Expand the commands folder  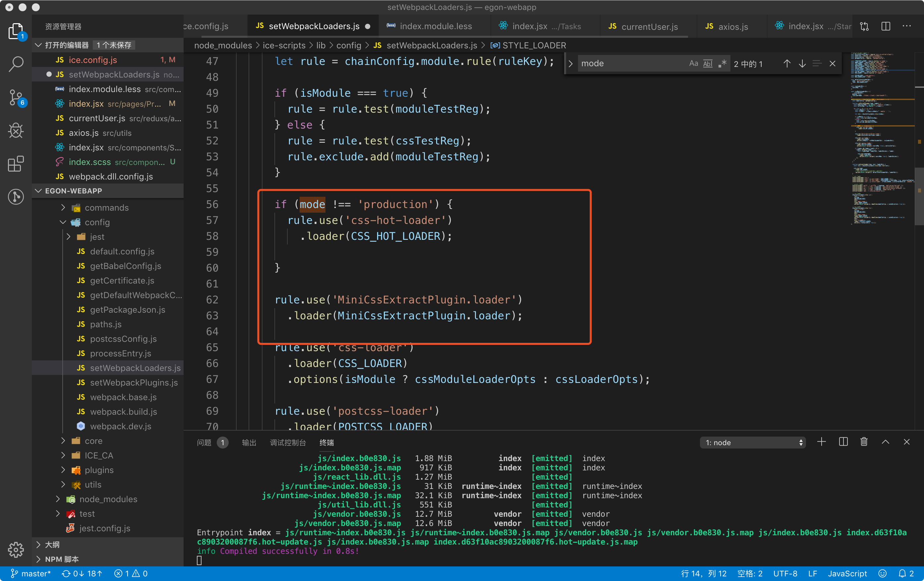(63, 207)
